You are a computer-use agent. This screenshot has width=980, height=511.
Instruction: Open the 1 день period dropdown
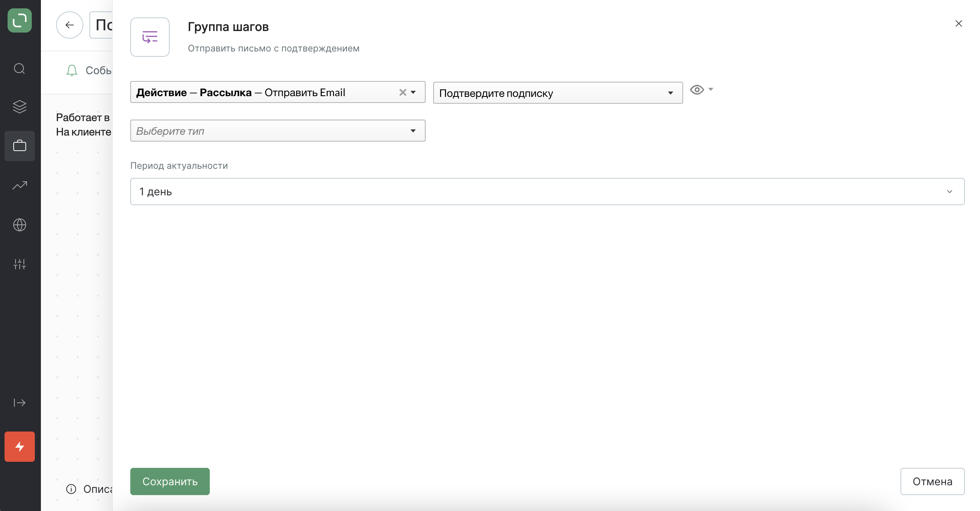(x=547, y=192)
